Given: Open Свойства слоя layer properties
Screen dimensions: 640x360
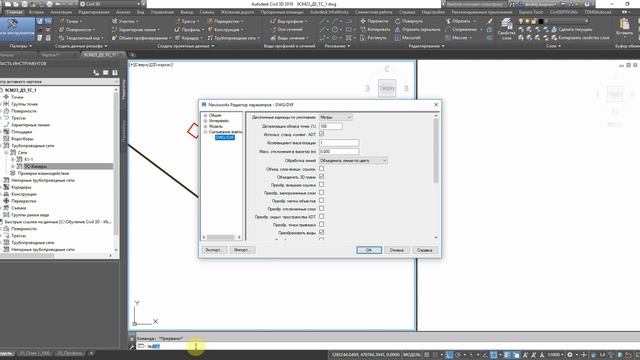Looking at the screenshot, I should (507, 29).
